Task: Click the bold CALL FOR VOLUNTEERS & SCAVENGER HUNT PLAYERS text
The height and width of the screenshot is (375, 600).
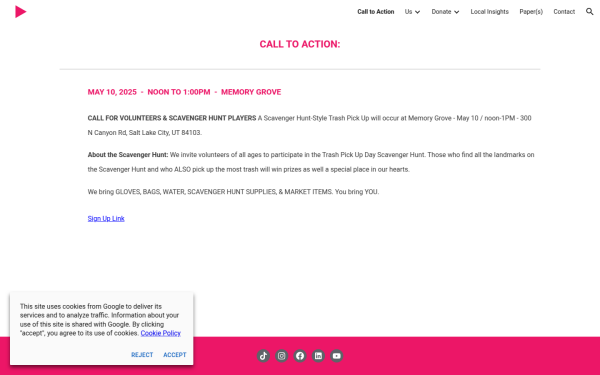Action: 172,118
